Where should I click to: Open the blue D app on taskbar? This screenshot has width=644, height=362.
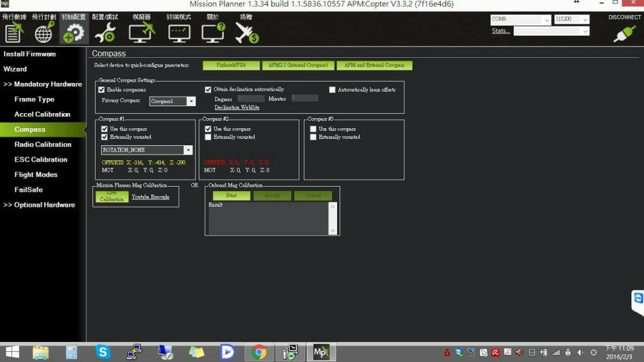pos(227,352)
